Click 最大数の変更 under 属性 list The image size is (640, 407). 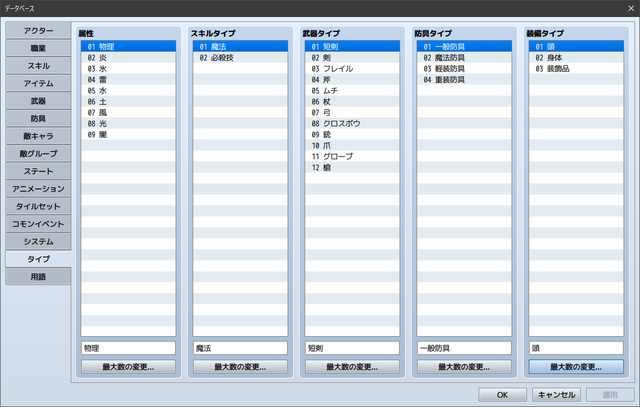pos(128,367)
